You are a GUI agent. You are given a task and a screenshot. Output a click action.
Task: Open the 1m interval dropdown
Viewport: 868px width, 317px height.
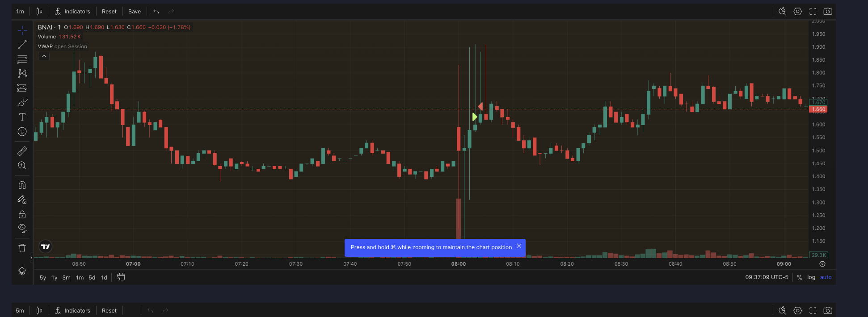[x=20, y=12]
